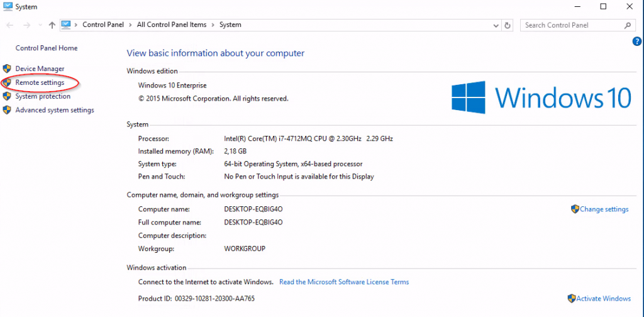The height and width of the screenshot is (317, 644).
Task: Click the Activate Windows link
Action: pos(603,299)
